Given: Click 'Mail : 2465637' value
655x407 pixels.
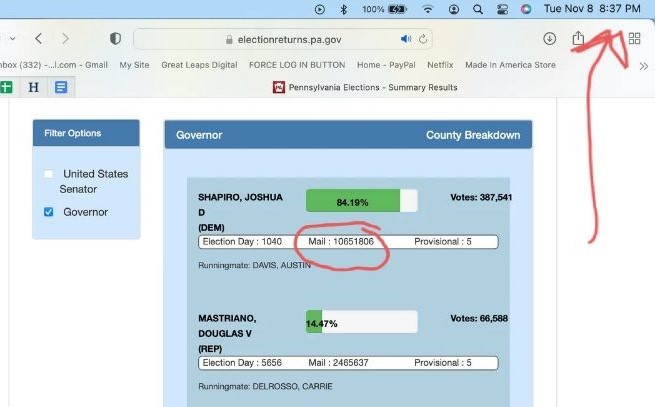Looking at the screenshot, I should (338, 363).
